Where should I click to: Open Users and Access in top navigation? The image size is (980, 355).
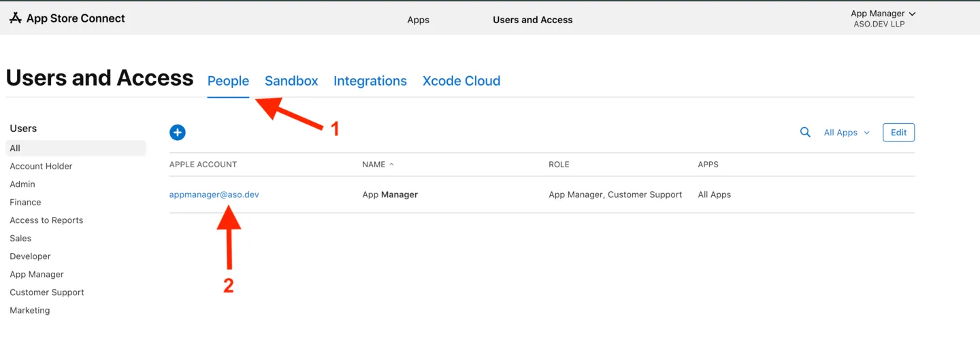tap(532, 20)
